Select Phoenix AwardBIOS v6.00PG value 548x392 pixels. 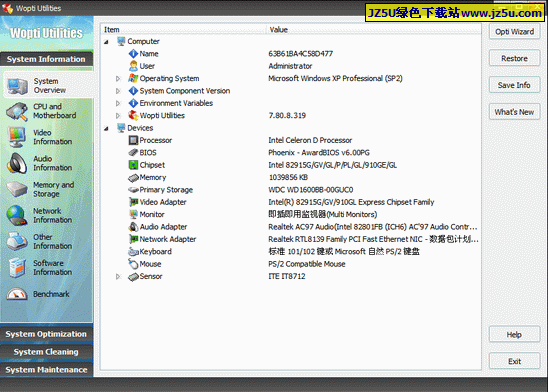[319, 153]
